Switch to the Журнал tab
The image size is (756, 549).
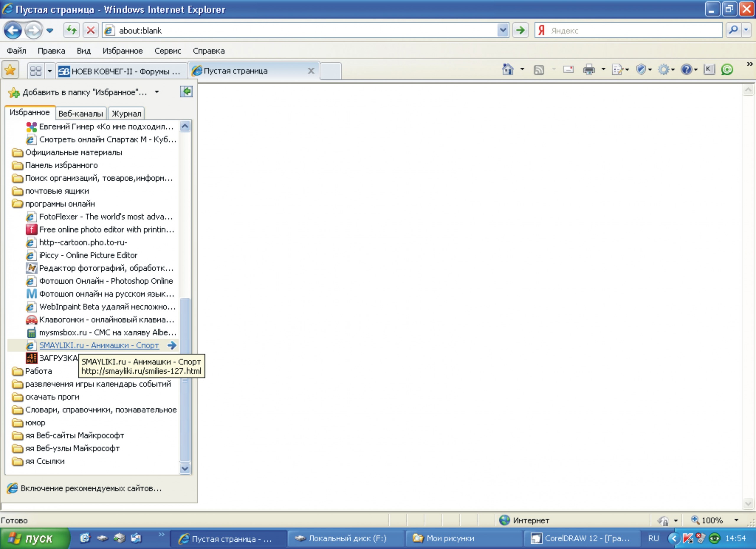[126, 114]
